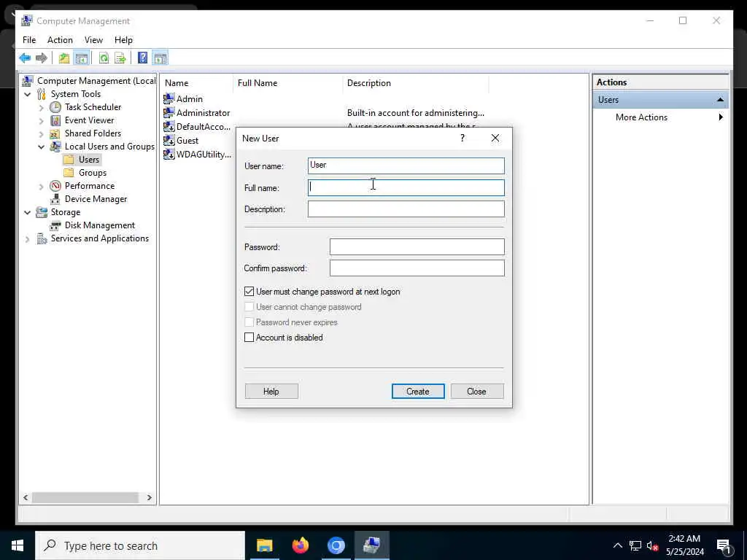Click the Password input field

417,246
